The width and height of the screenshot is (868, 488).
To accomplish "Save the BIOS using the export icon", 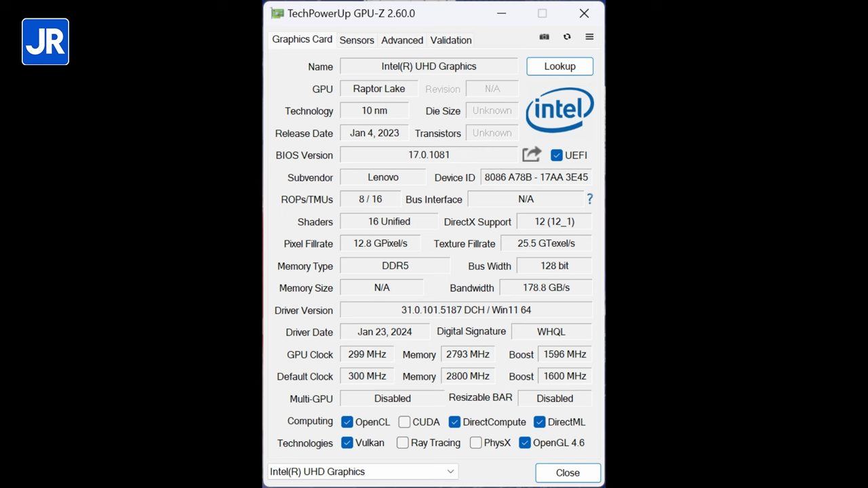I will (532, 155).
